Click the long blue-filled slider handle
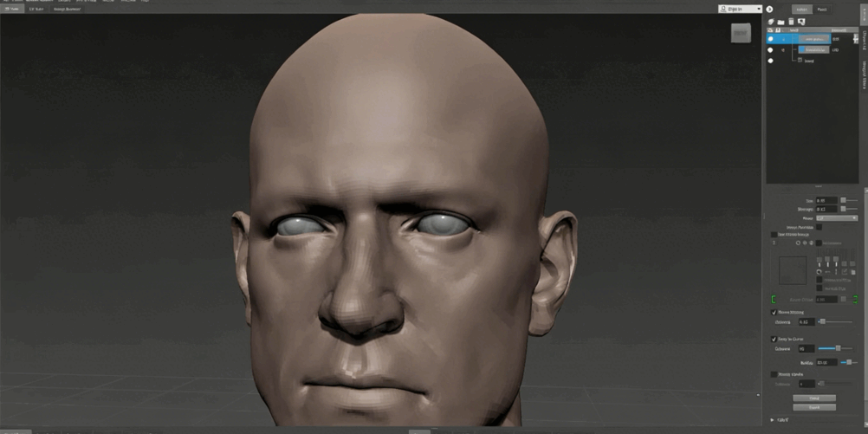The height and width of the screenshot is (434, 868). pyautogui.click(x=838, y=348)
